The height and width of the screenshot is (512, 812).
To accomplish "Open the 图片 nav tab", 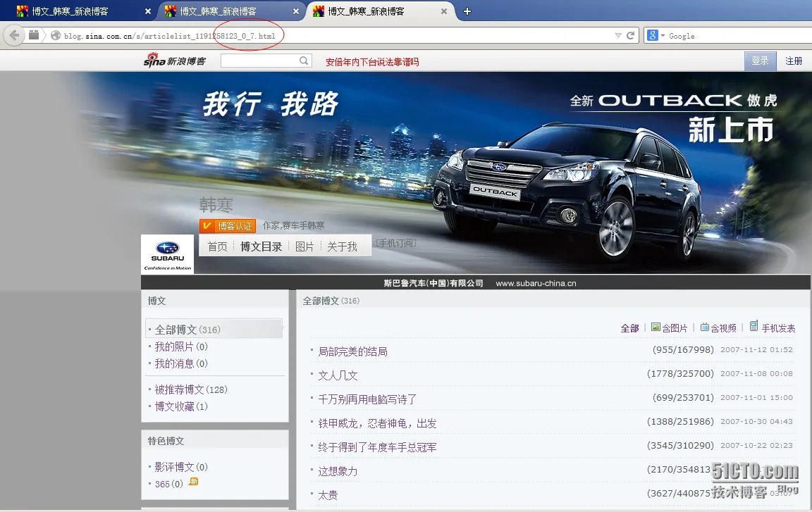I will click(304, 246).
